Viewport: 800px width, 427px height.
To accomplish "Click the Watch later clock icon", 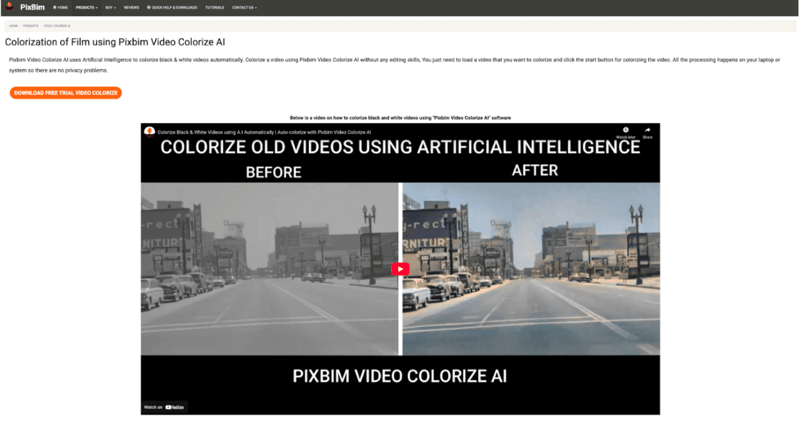I will 625,130.
